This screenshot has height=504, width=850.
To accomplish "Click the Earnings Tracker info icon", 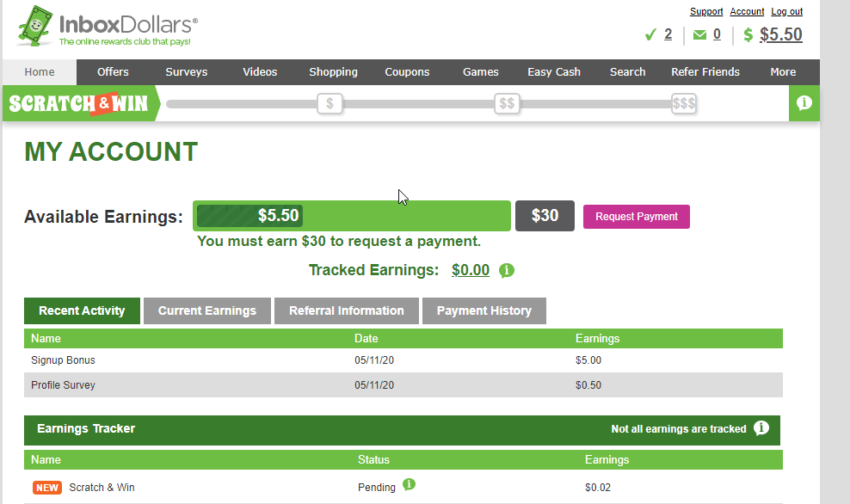I will 761,428.
